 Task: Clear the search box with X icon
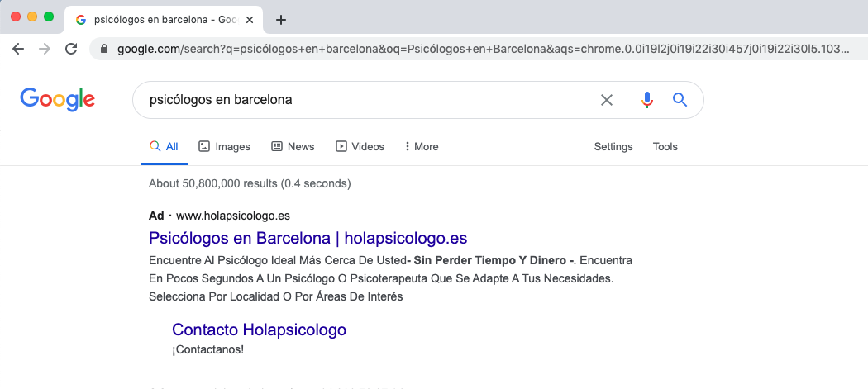click(x=607, y=100)
